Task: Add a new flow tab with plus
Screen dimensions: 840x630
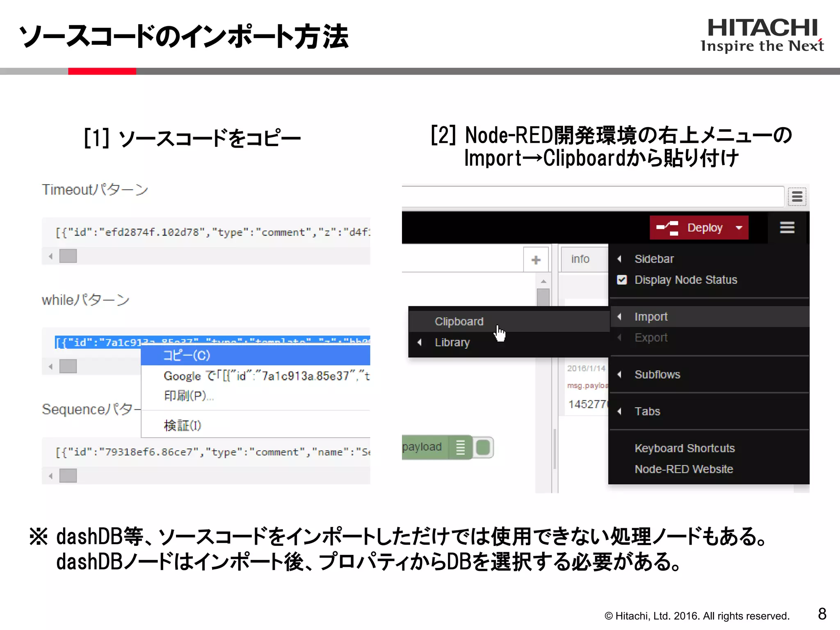Action: 536,259
